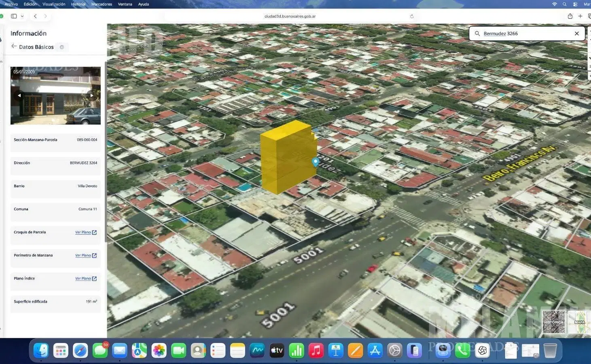Open Music from the dock
This screenshot has width=591, height=364.
316,350
